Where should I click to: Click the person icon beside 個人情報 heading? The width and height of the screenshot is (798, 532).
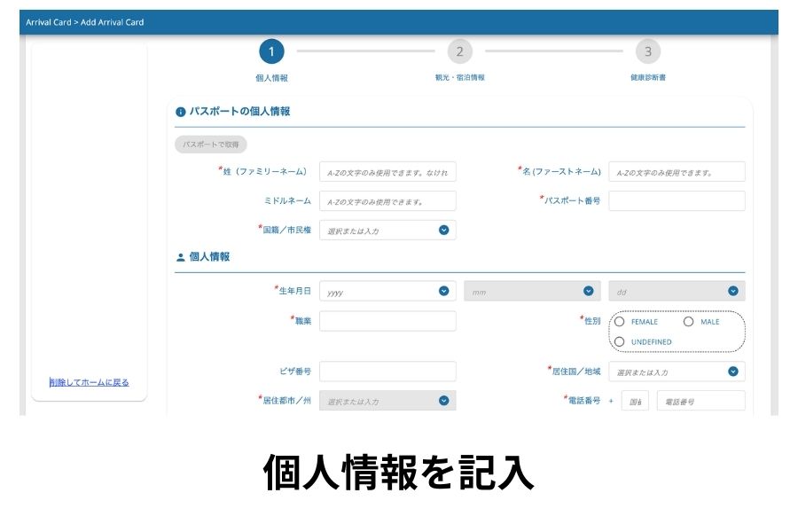[x=181, y=257]
